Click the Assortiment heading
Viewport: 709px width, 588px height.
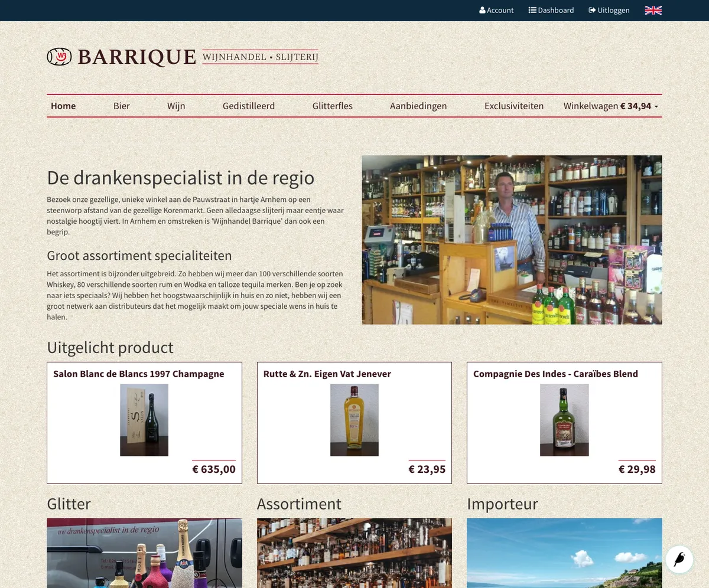[299, 504]
